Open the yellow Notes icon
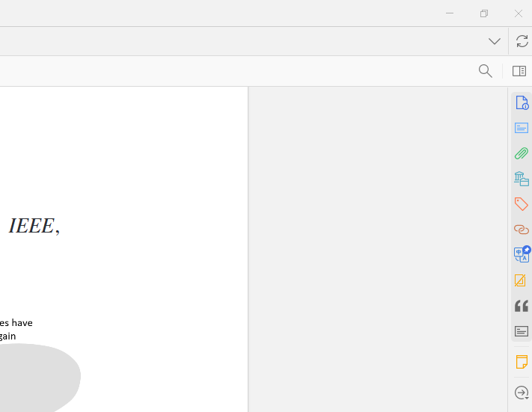Image resolution: width=532 pixels, height=412 pixels. 522,362
